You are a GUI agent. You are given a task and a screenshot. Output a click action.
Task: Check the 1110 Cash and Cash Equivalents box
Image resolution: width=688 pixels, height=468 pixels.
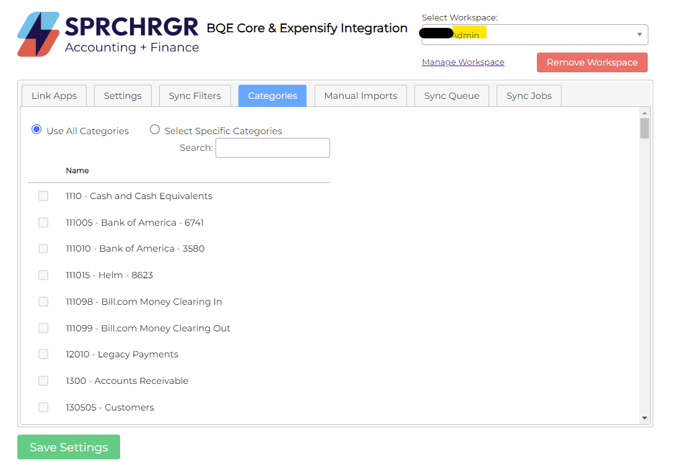pos(43,196)
